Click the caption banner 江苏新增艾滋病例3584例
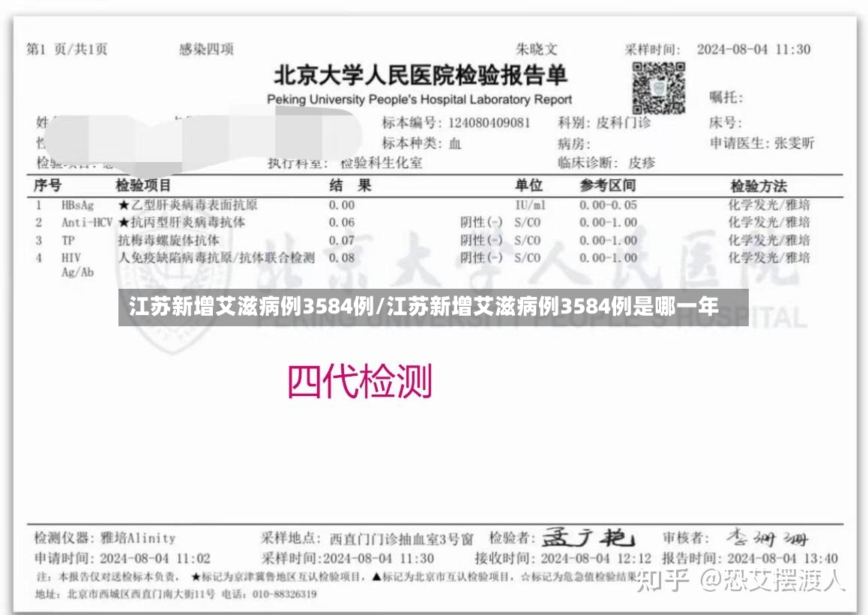 tap(433, 307)
